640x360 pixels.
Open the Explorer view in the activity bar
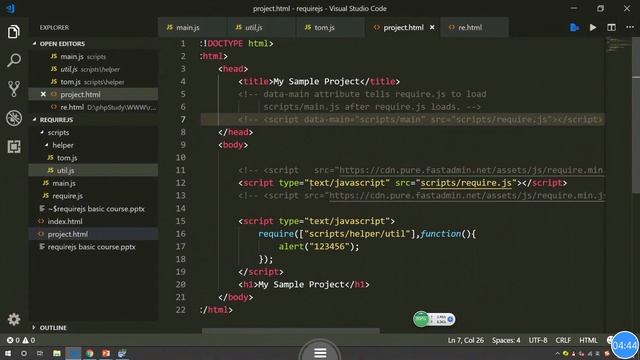(x=13, y=32)
